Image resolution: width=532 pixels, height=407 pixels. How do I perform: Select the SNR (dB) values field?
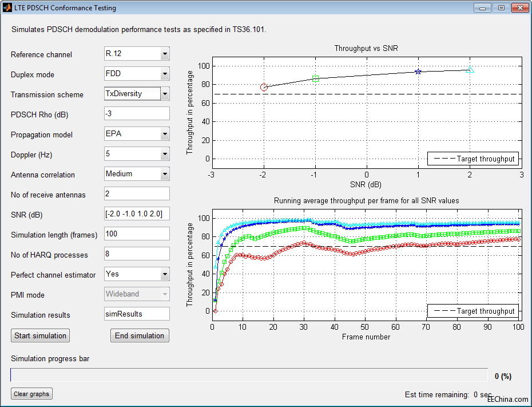pos(136,214)
